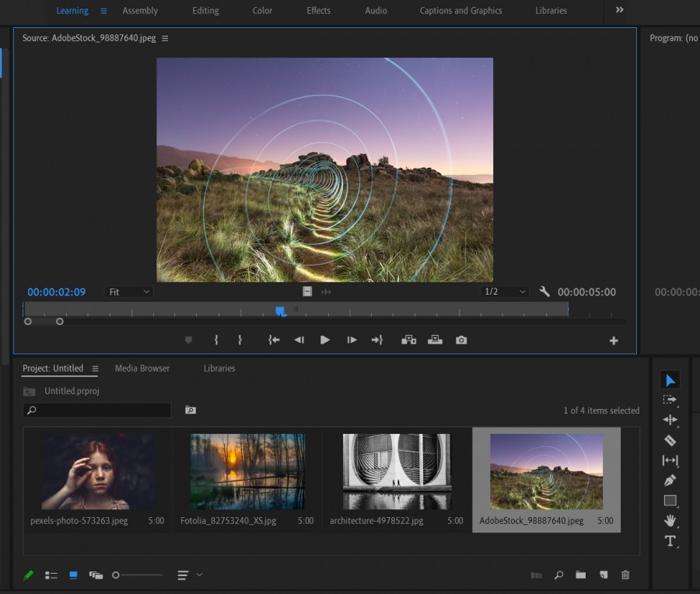Open Source monitor settings wrench
The height and width of the screenshot is (594, 700).
[544, 292]
